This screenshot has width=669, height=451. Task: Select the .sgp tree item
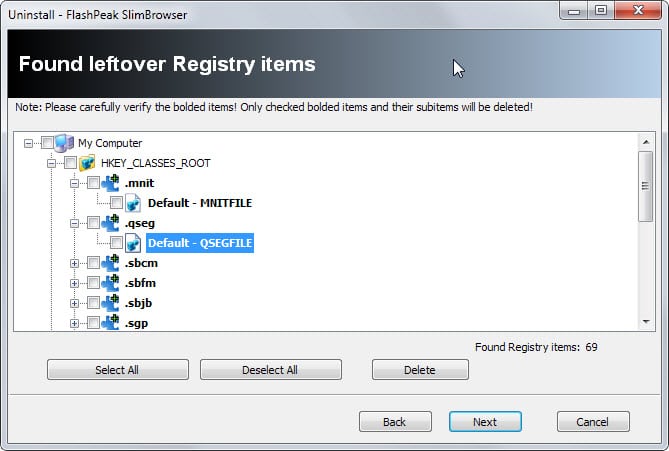point(137,323)
